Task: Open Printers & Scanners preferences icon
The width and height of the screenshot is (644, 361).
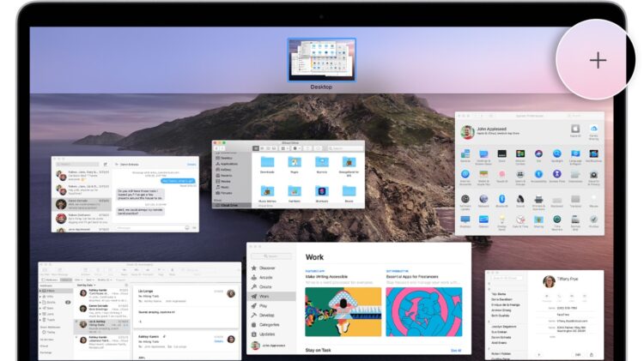Action: [538, 201]
